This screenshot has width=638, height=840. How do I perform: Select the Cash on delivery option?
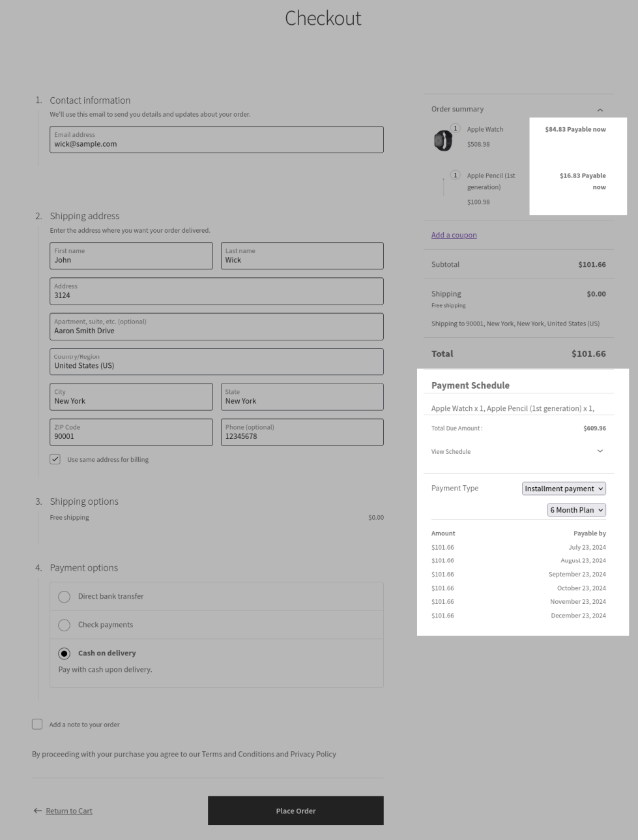(64, 653)
